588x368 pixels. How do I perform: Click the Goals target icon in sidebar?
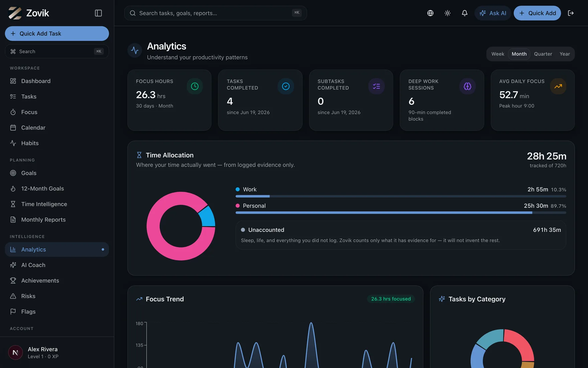(x=13, y=173)
